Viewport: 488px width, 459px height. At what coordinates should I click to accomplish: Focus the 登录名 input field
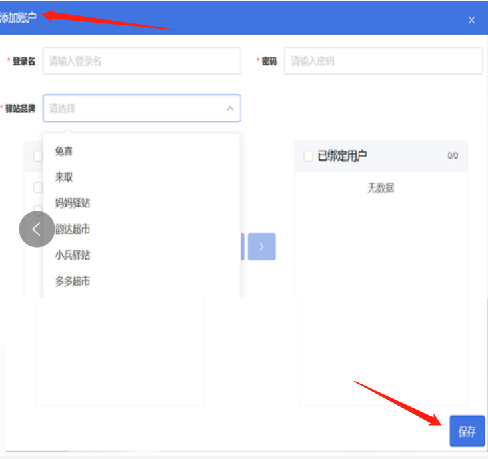[x=142, y=61]
